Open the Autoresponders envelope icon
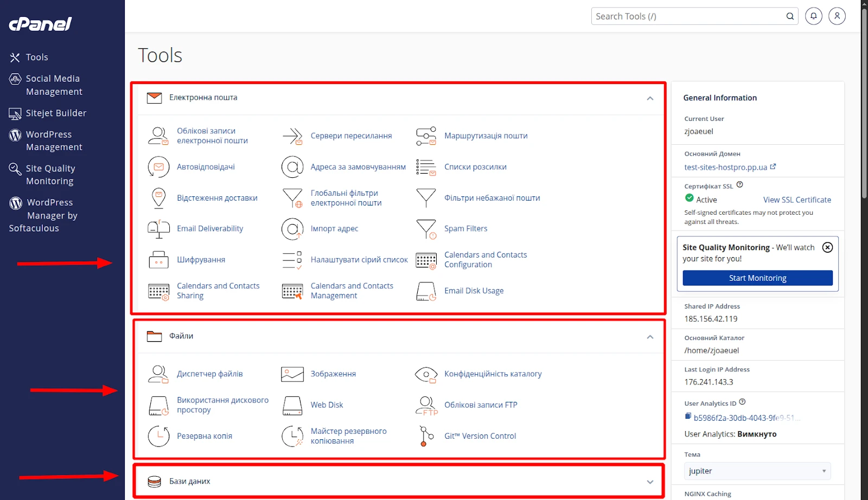 tap(158, 167)
